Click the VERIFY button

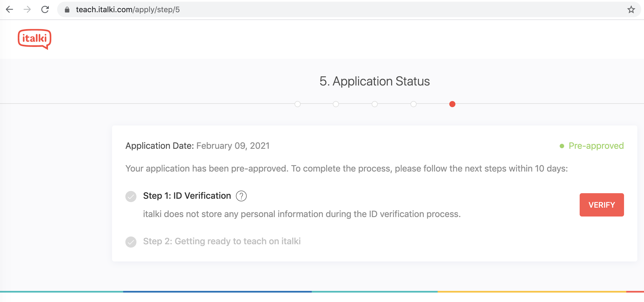pos(602,205)
